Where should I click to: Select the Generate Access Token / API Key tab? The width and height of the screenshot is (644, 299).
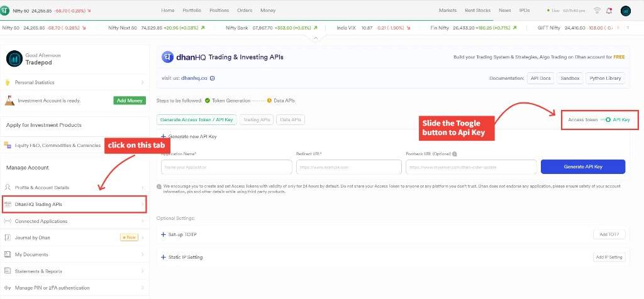pyautogui.click(x=196, y=120)
